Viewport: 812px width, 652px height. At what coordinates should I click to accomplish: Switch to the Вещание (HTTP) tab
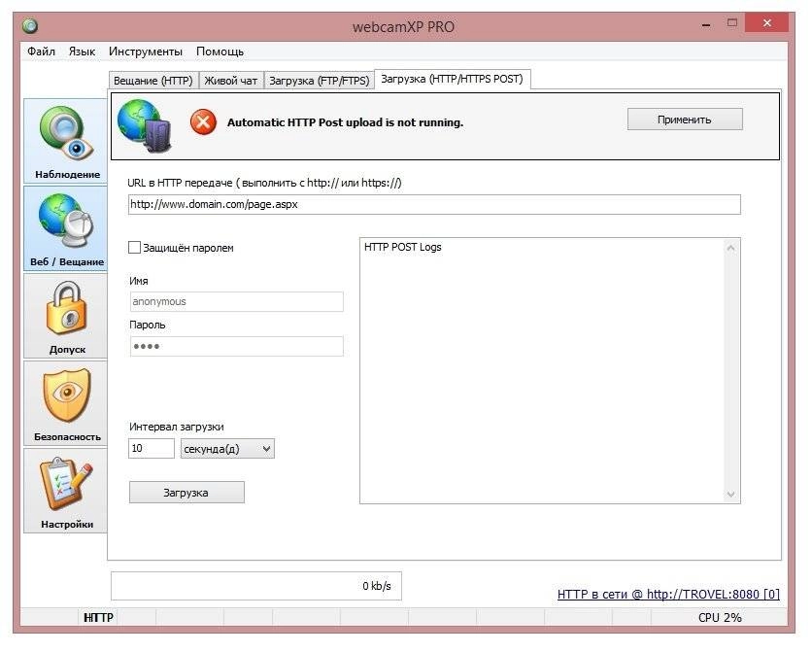pos(153,81)
